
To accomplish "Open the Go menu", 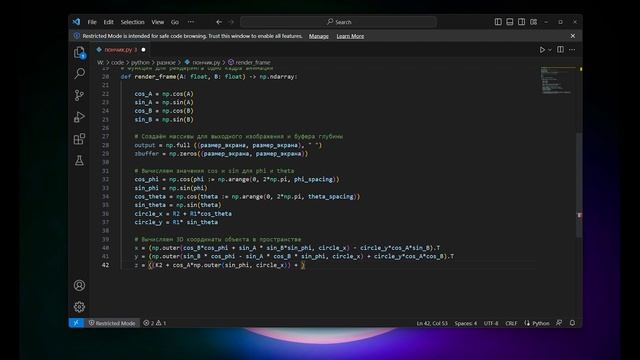I will [175, 22].
